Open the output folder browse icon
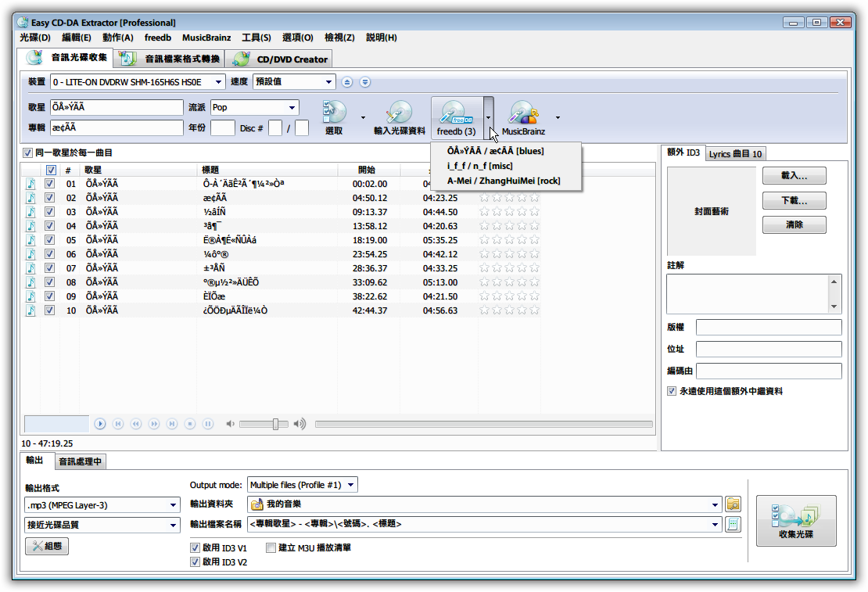This screenshot has width=868, height=592. click(x=733, y=504)
